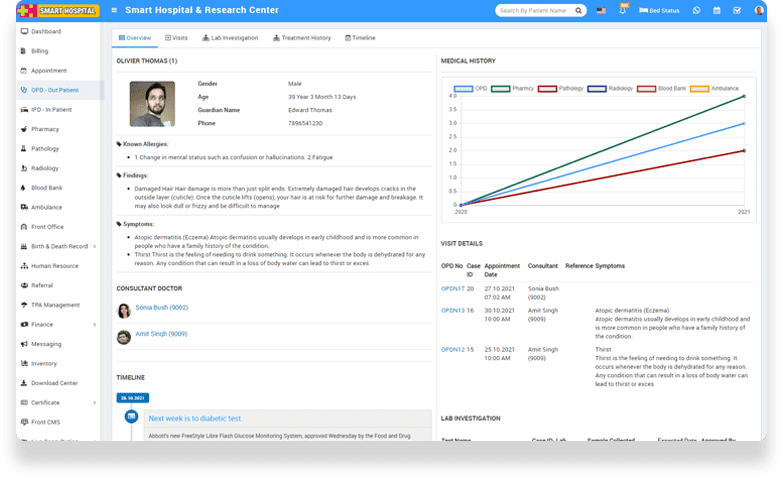The image size is (783, 478).
Task: Click the Search By Patient Name field
Action: pyautogui.click(x=536, y=10)
